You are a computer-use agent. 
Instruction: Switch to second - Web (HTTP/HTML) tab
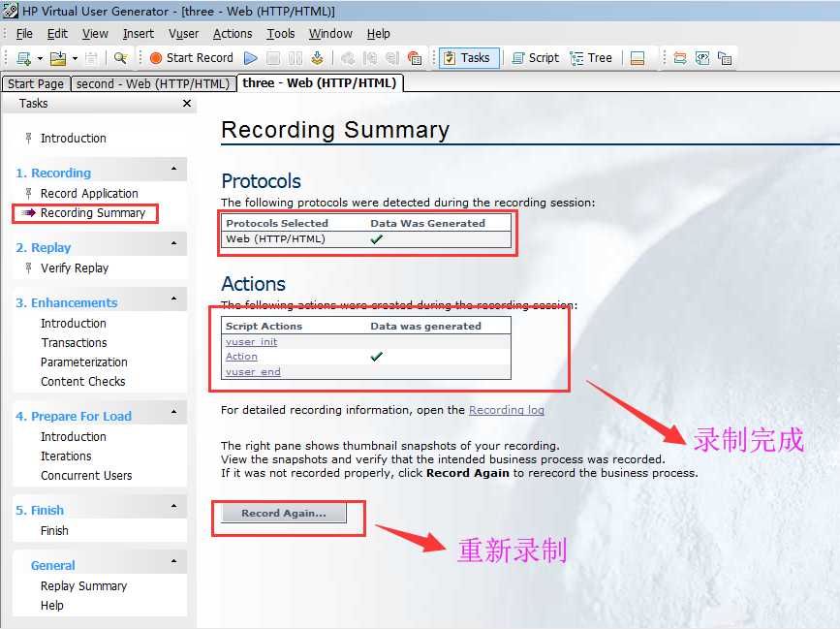(x=153, y=84)
